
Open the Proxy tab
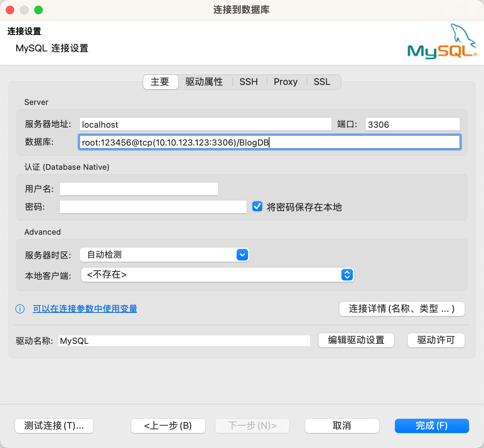click(286, 82)
